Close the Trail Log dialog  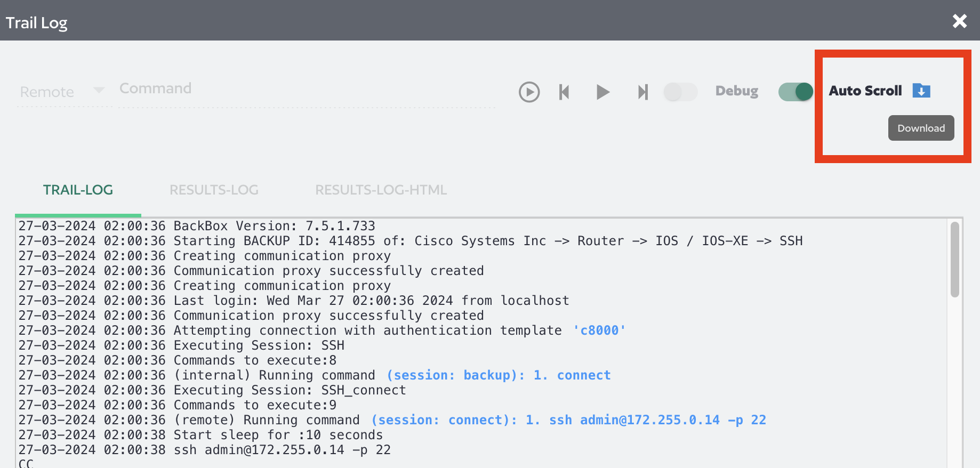click(x=959, y=21)
